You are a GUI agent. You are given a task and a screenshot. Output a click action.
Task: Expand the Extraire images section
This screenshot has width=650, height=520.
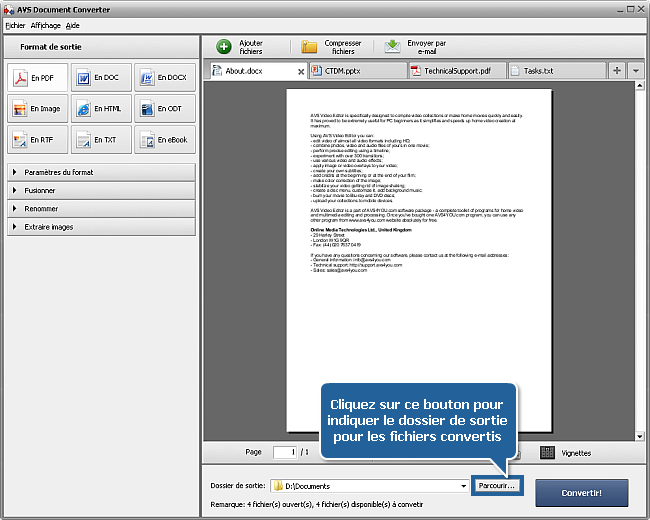tap(101, 227)
